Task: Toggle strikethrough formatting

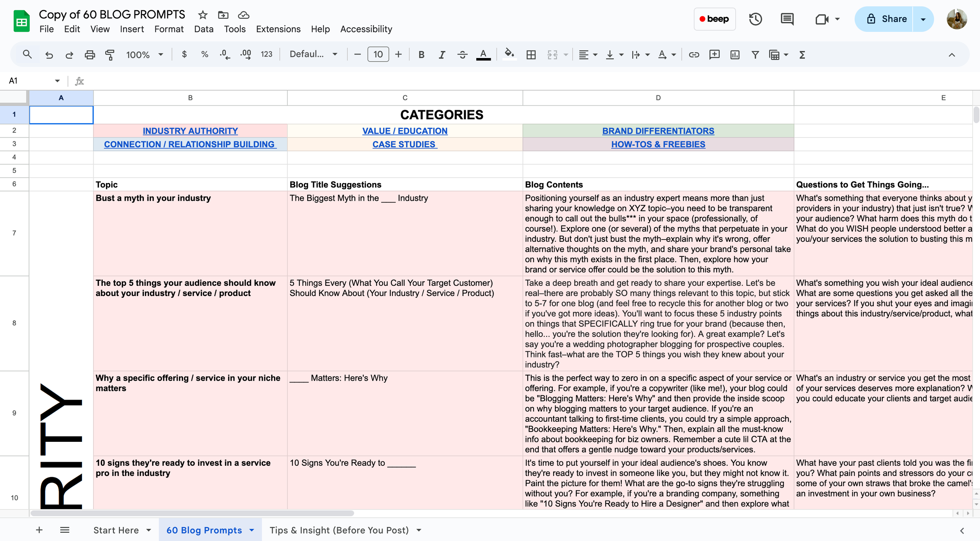Action: (462, 55)
